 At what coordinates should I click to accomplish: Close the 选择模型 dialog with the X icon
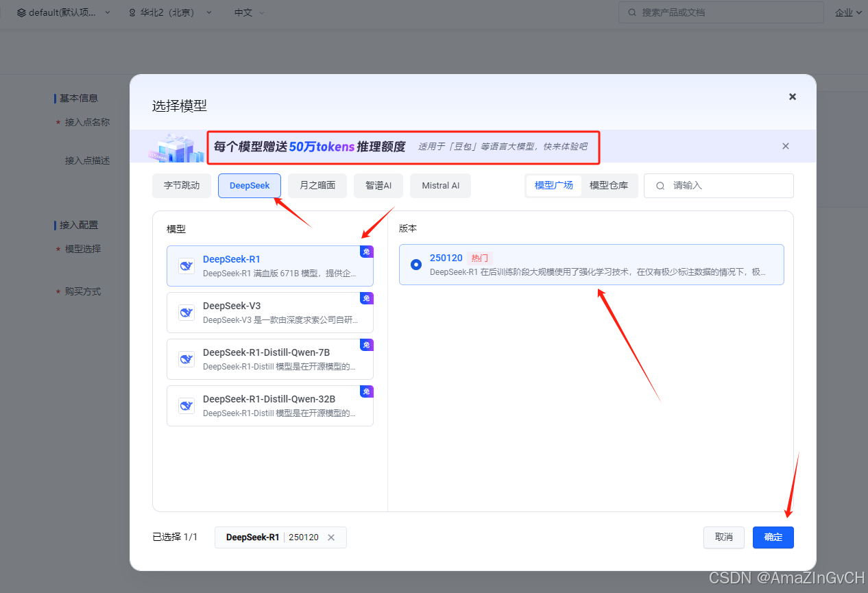pyautogui.click(x=793, y=97)
